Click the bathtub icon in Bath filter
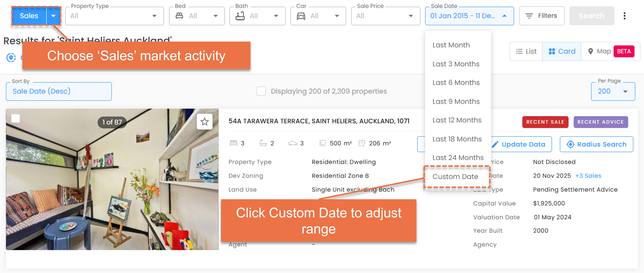This screenshot has width=644, height=273. coord(240,16)
